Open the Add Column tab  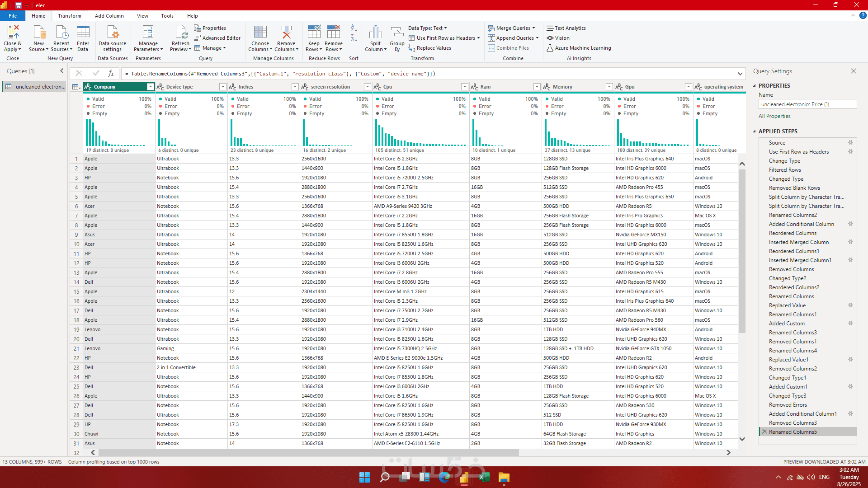click(x=109, y=16)
